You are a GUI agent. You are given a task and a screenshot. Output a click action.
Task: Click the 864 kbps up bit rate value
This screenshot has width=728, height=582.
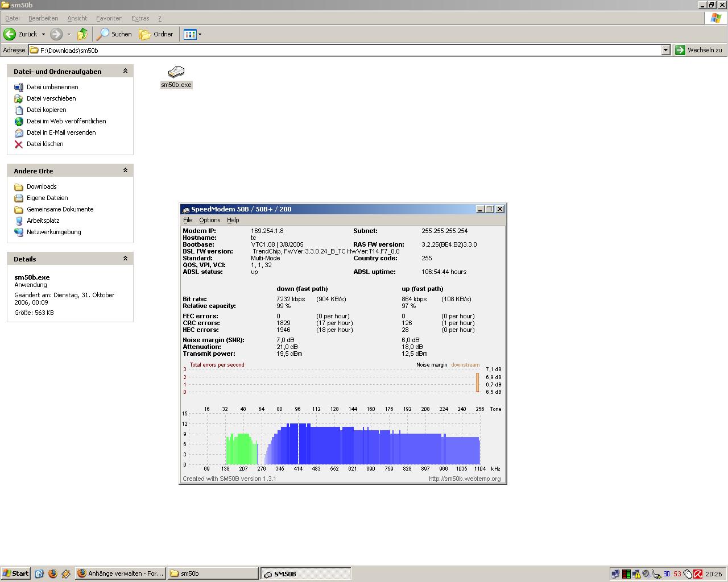[x=414, y=299]
